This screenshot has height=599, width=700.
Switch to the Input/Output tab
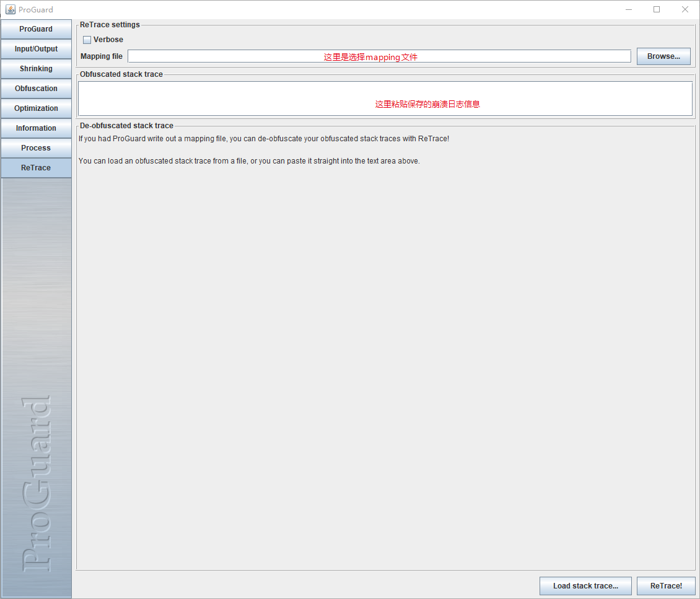click(x=36, y=49)
